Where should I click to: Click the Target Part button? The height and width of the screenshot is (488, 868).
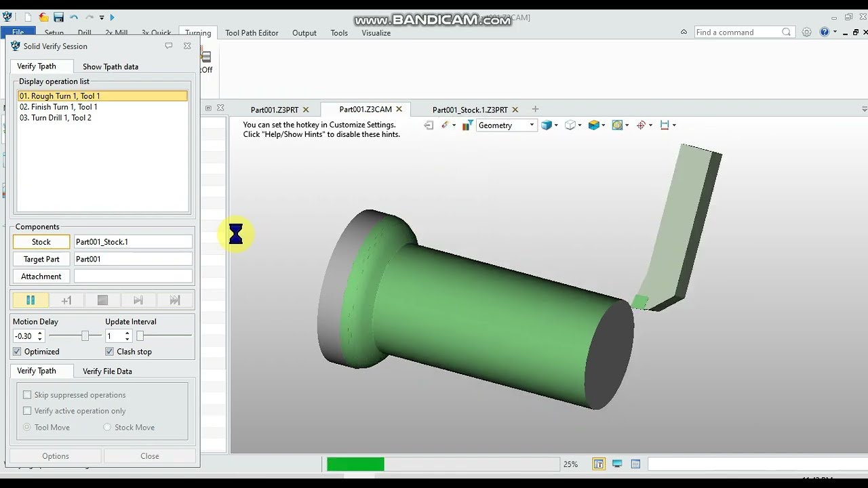click(x=41, y=259)
